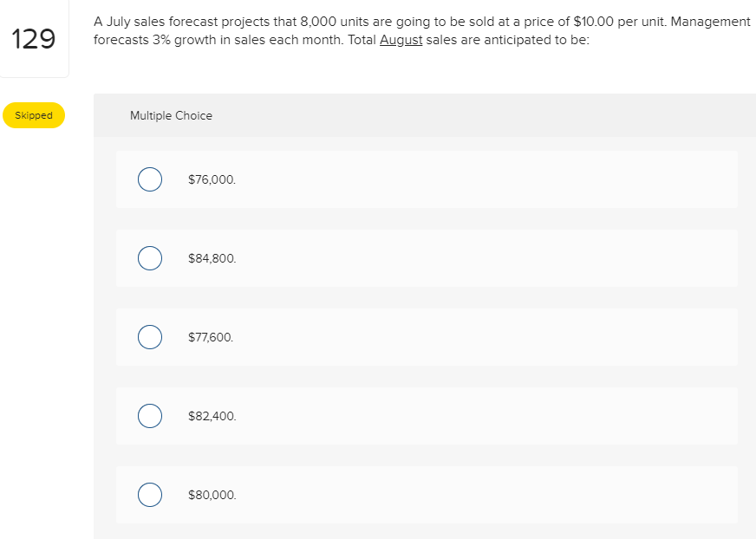Select the radio button for $82,400
Image resolution: width=756 pixels, height=539 pixels.
[x=149, y=416]
